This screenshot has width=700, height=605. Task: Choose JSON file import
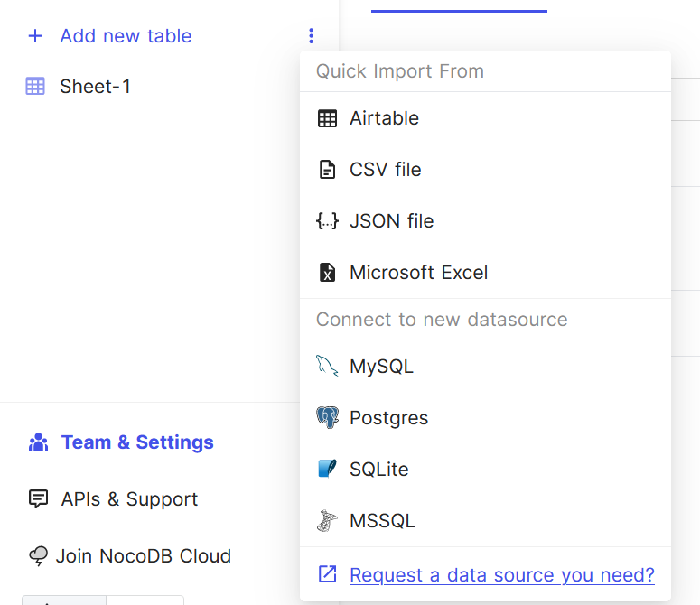485,221
